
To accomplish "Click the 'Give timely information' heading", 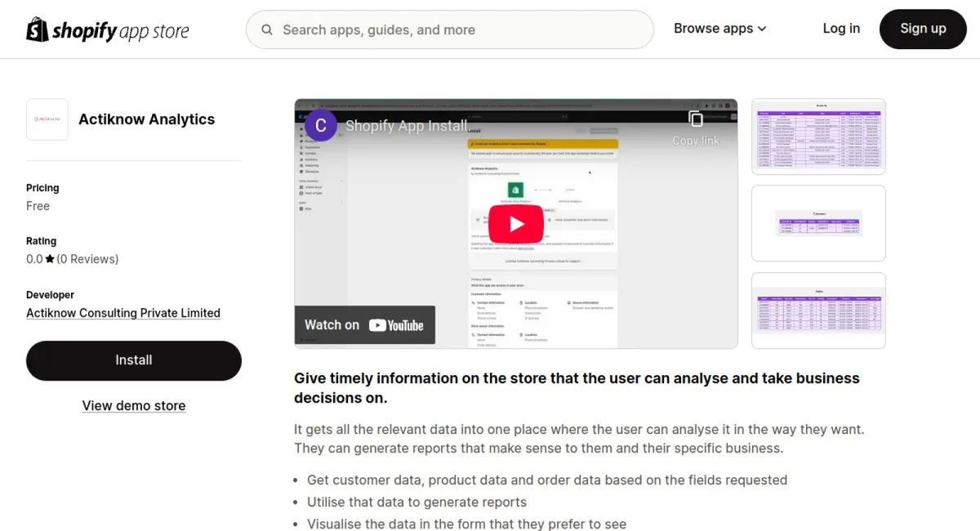I will tap(577, 388).
